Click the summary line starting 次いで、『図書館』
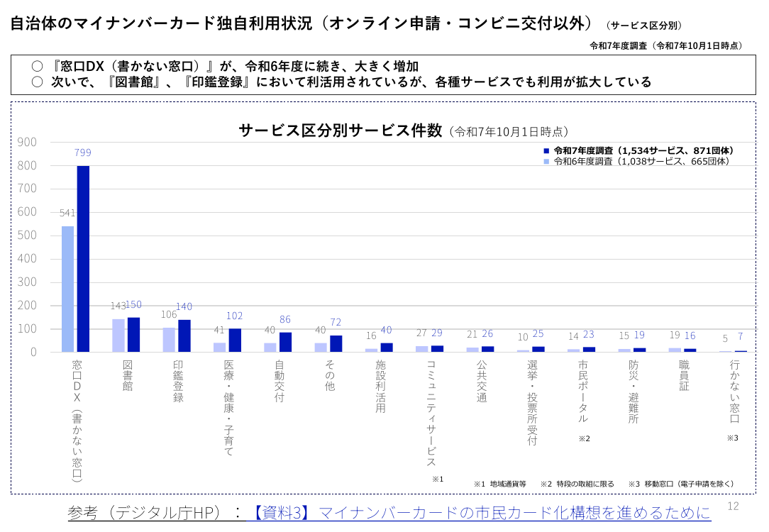This screenshot has width=769, height=532. click(351, 82)
